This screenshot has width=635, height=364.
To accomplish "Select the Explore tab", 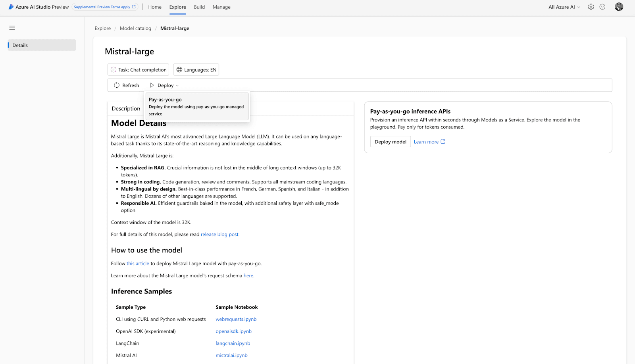I will click(177, 7).
